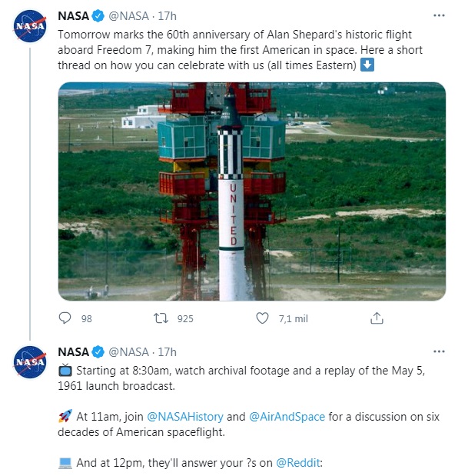Viewport: 458px width, 476px height.
Task: Open the second tweet's 17h timestamp
Action: point(167,352)
